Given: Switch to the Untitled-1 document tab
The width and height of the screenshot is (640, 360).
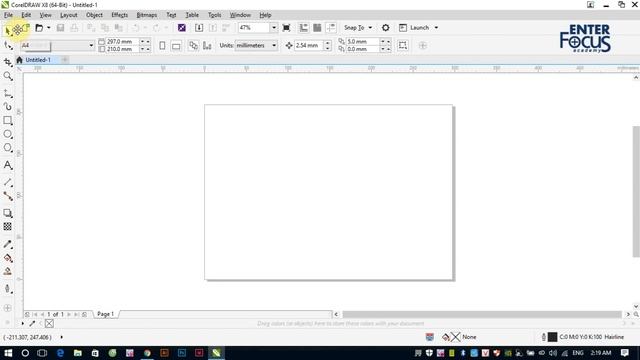Looking at the screenshot, I should [x=38, y=60].
